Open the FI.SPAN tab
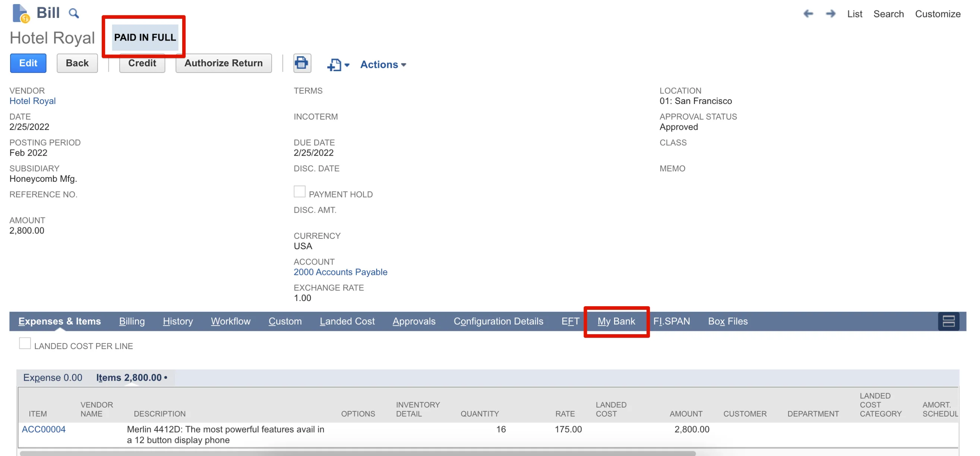The width and height of the screenshot is (980, 456). coord(671,322)
